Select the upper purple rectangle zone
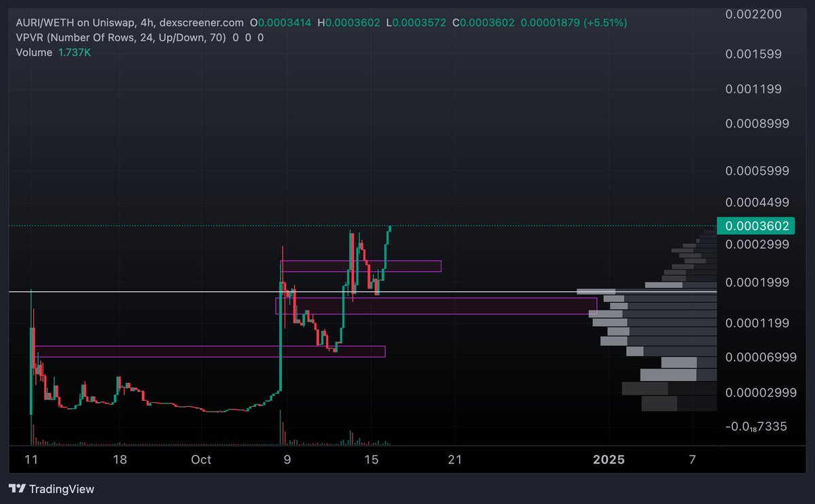The image size is (815, 504). [x=361, y=266]
